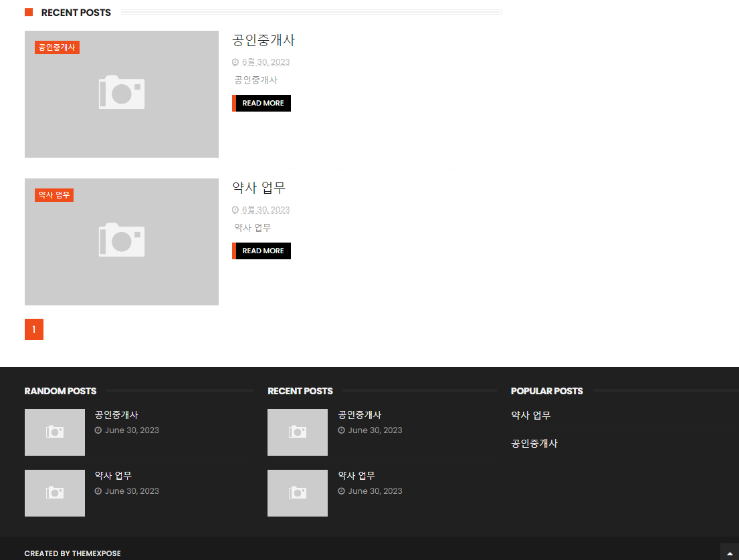Open 공인중개사 in the footer Random Posts list
Image resolution: width=739 pixels, height=560 pixels.
click(116, 415)
